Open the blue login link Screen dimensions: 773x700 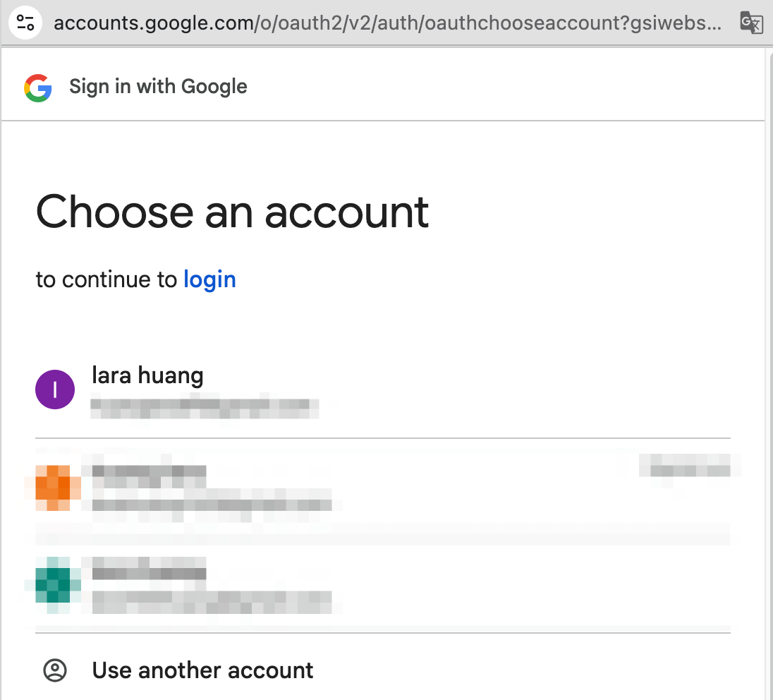tap(209, 279)
